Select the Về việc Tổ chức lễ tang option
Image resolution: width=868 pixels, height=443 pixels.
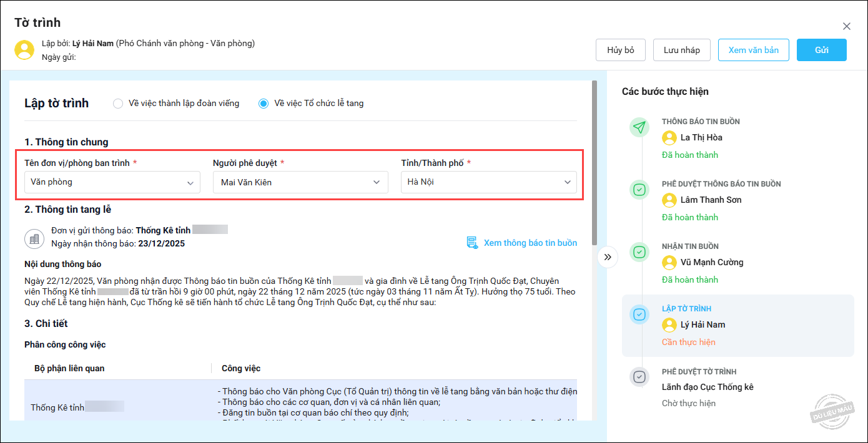[264, 104]
